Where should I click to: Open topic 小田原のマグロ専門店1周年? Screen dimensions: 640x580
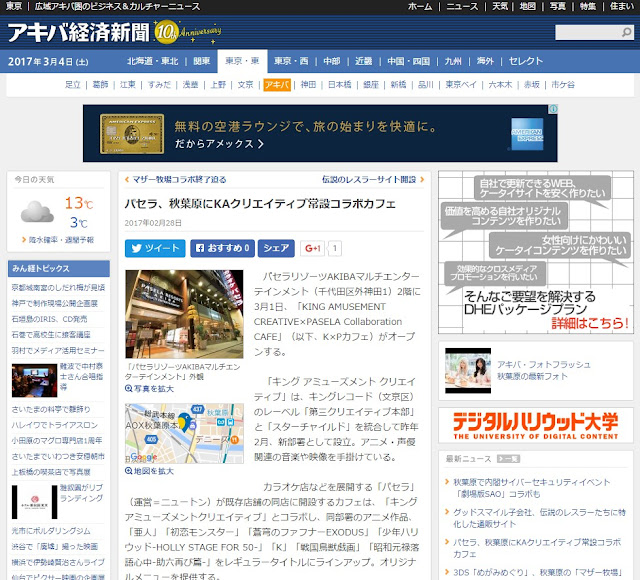57,440
